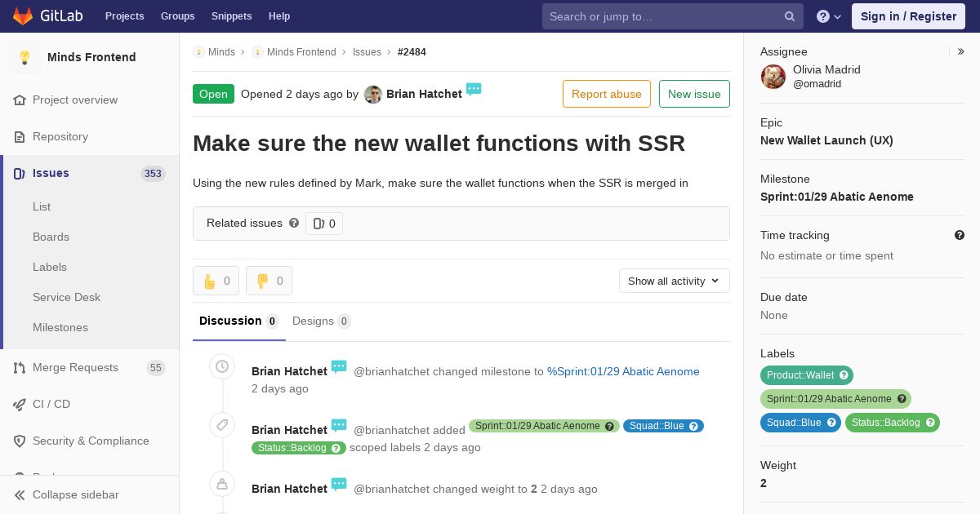Switch to the Discussion tab
980x514 pixels.
[x=239, y=321]
